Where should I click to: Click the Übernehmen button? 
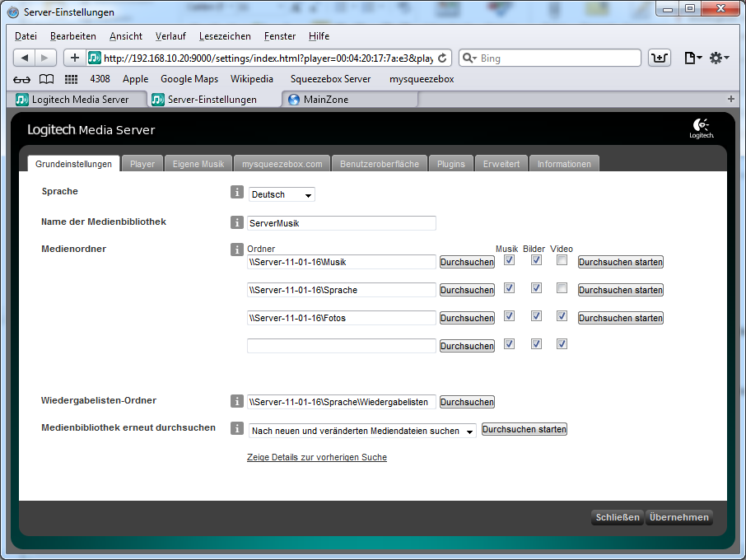pos(678,517)
